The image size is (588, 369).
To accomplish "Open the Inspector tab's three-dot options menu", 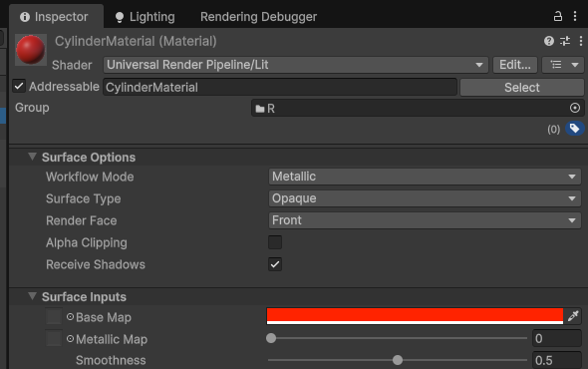I will 575,16.
